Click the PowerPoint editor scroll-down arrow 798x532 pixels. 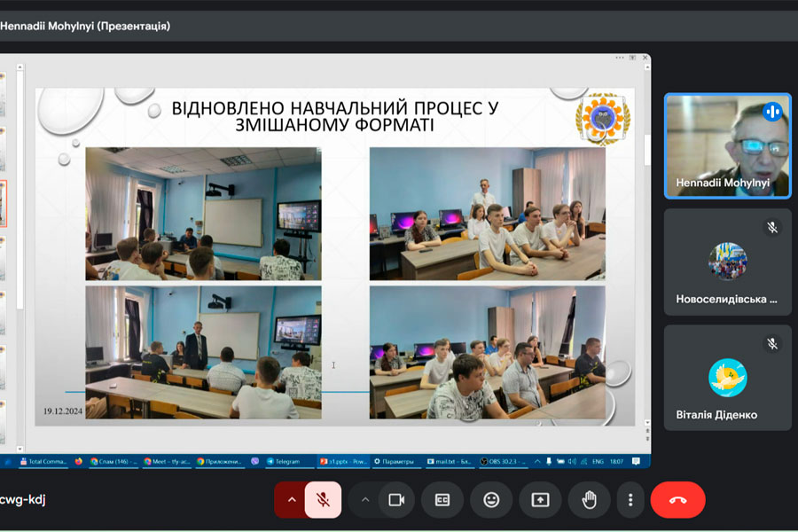click(647, 423)
